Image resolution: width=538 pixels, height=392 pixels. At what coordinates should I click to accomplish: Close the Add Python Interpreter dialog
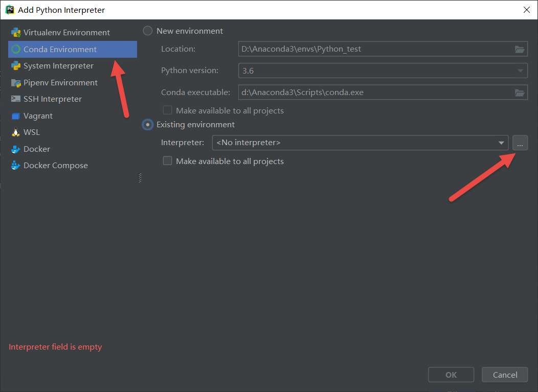(x=527, y=10)
